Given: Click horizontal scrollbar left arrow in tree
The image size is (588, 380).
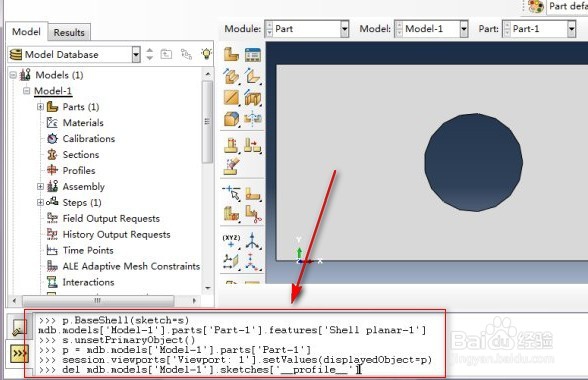Looking at the screenshot, I should tap(14, 300).
